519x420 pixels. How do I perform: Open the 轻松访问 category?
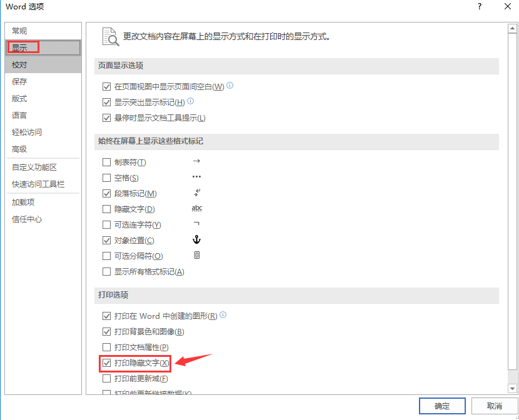tap(43, 132)
